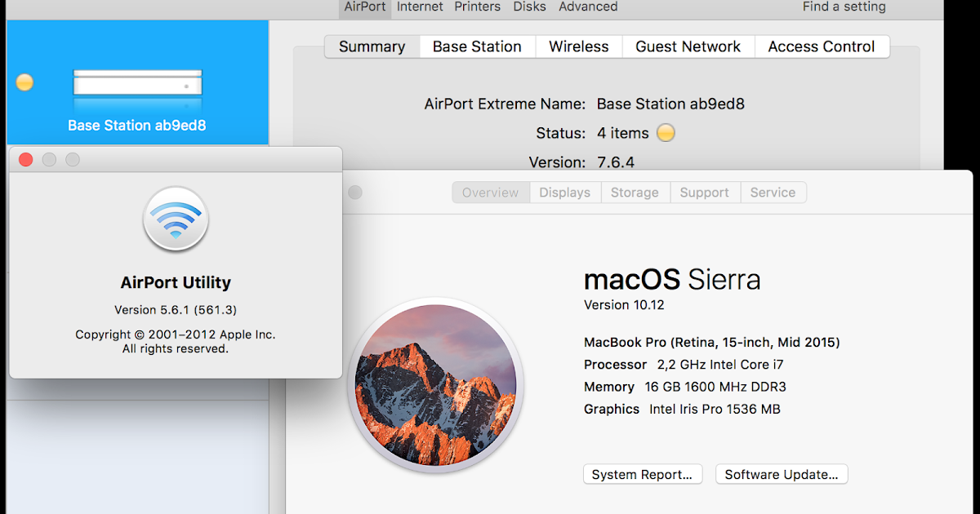980x514 pixels.
Task: Switch to the Base Station tab
Action: (x=477, y=47)
